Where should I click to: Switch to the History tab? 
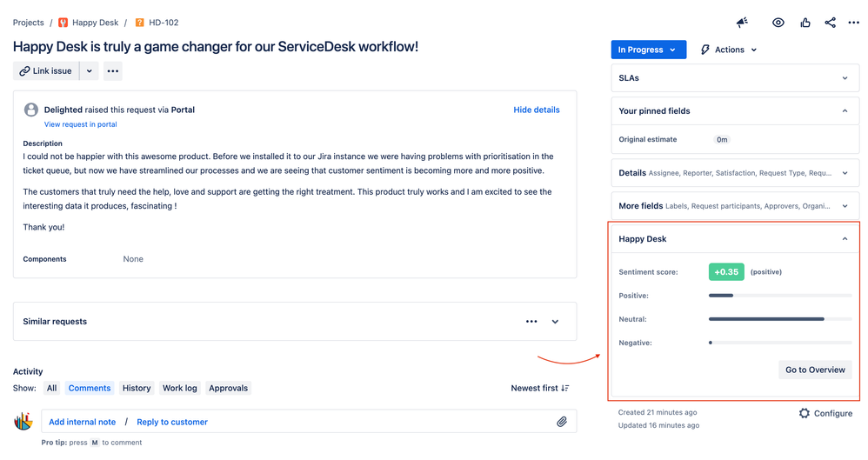click(x=137, y=388)
